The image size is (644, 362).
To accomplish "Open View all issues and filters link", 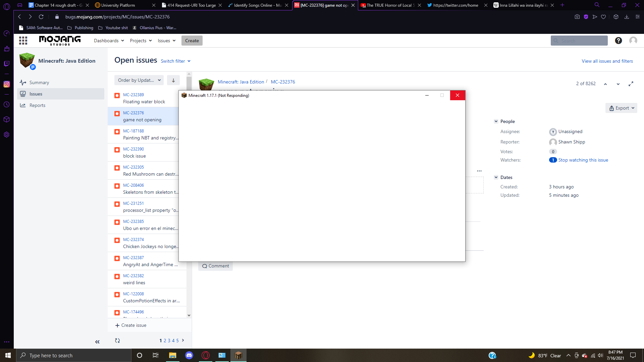I will point(607,61).
